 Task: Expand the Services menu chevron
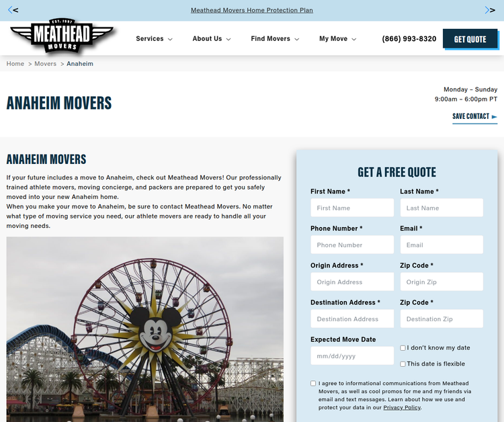click(x=171, y=39)
